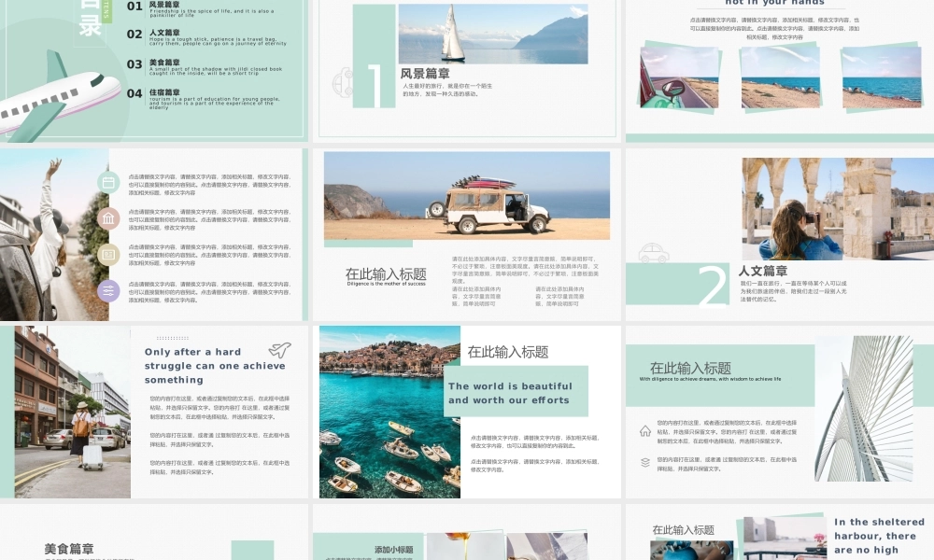
Task: Click the 添加小标题 label
Action: point(394,550)
